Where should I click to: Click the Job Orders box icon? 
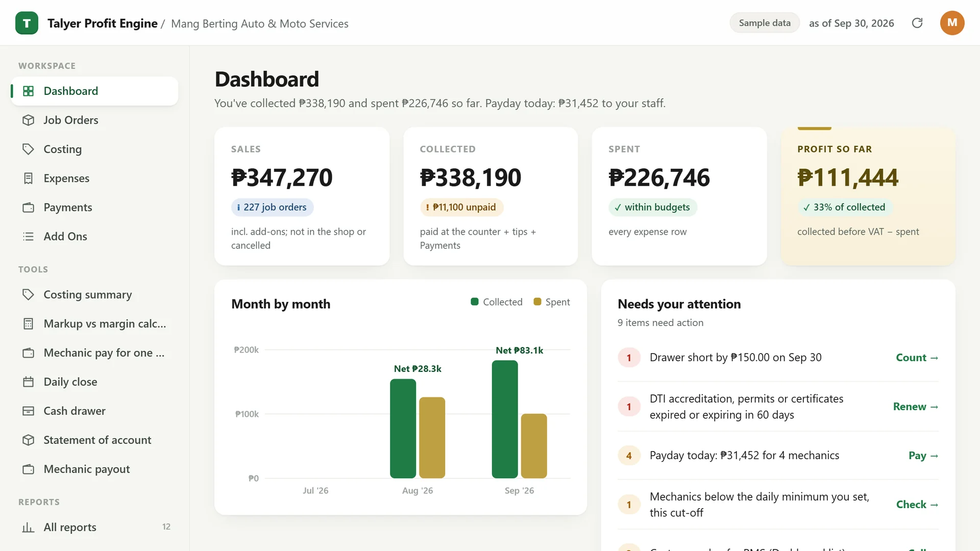coord(29,120)
